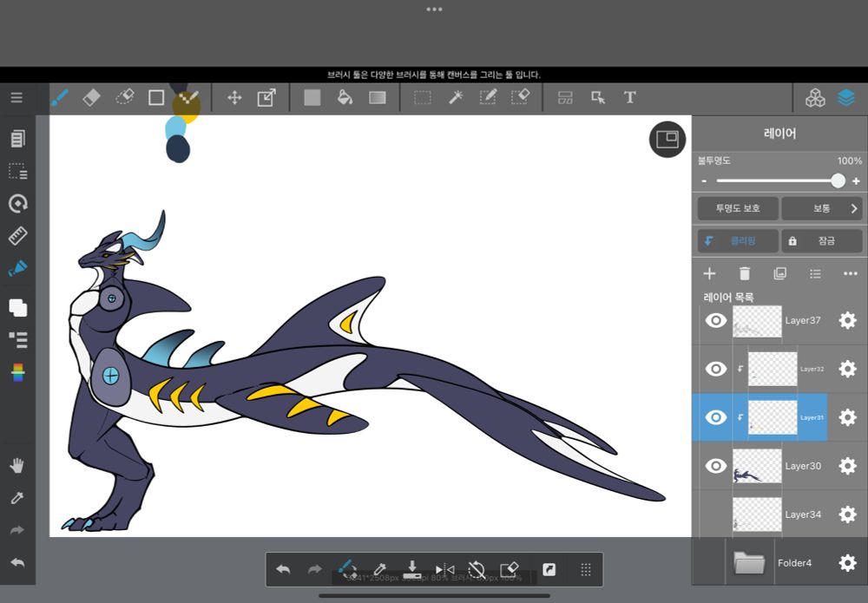Select the Gradient tool

tap(378, 98)
